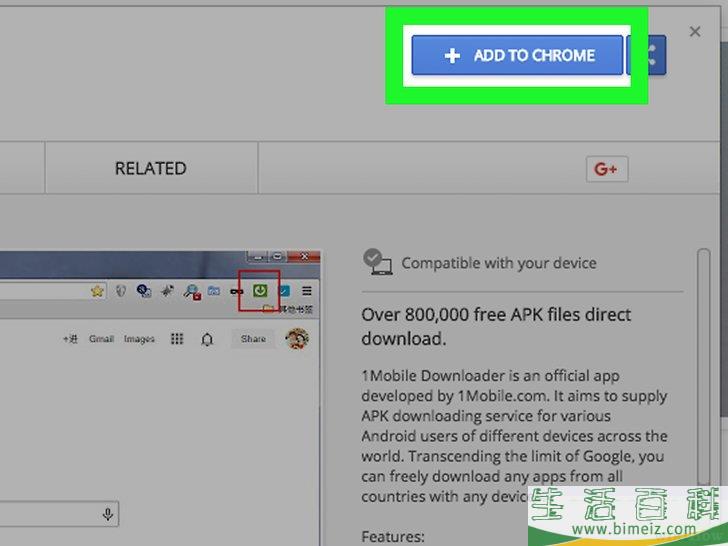
Task: Click the screenshot camera extension icon in preview
Action: click(214, 291)
